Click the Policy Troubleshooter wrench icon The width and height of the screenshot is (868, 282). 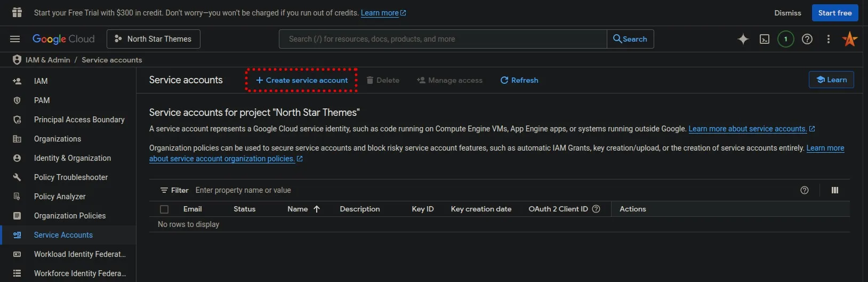pyautogui.click(x=17, y=177)
